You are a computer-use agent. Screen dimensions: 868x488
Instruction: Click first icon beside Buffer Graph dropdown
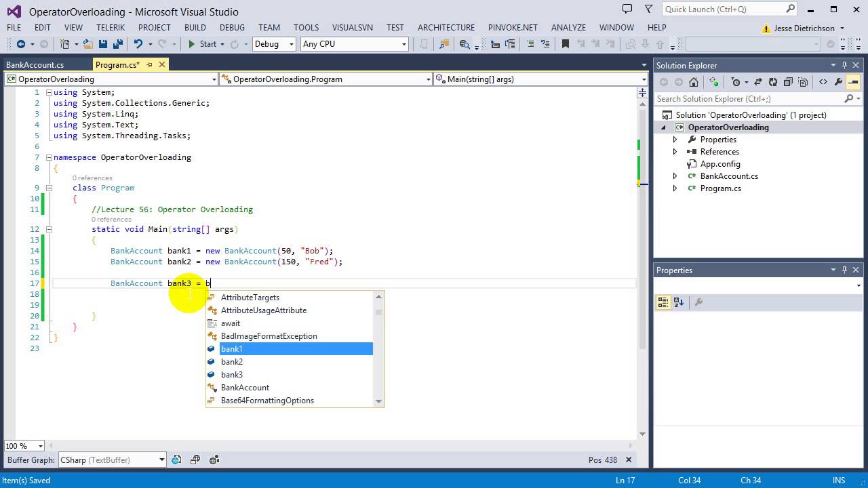point(176,460)
